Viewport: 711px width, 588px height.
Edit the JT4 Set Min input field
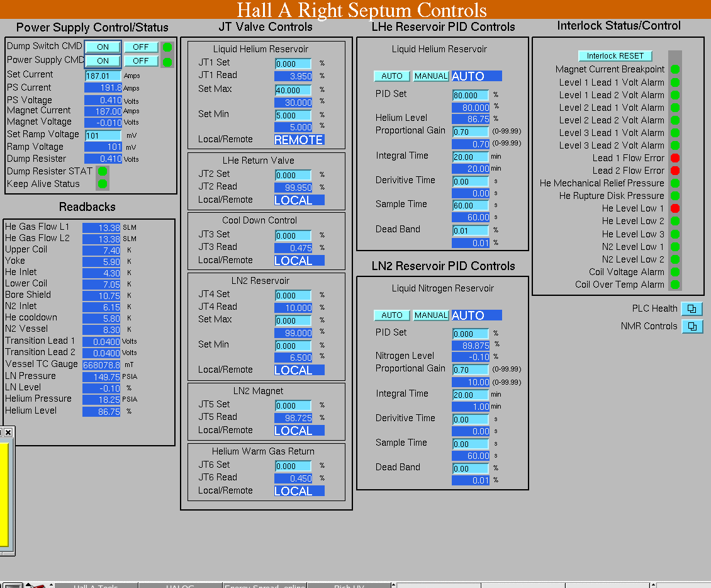pos(293,346)
